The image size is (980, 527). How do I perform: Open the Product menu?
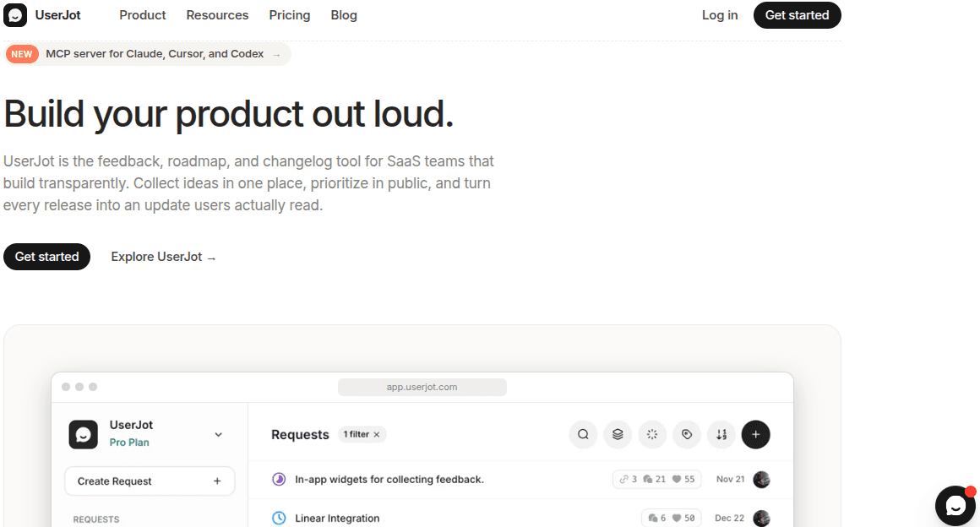(143, 15)
